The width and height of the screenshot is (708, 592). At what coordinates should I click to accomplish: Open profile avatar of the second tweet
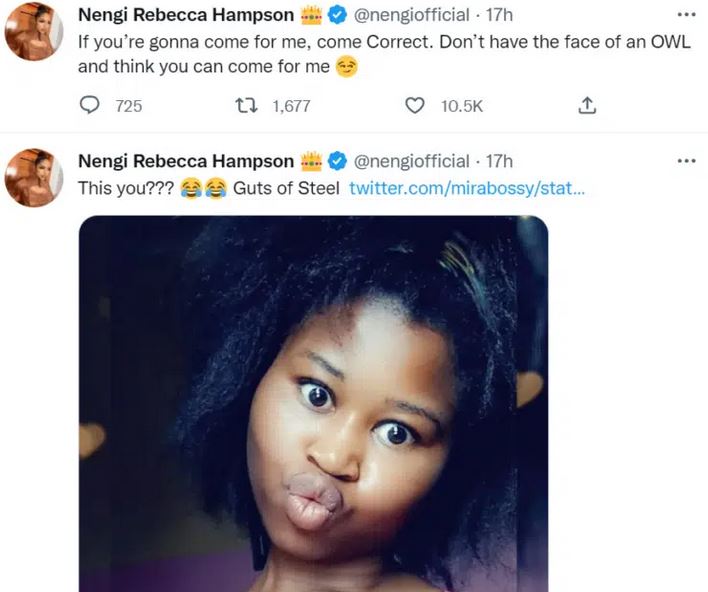coord(34,178)
